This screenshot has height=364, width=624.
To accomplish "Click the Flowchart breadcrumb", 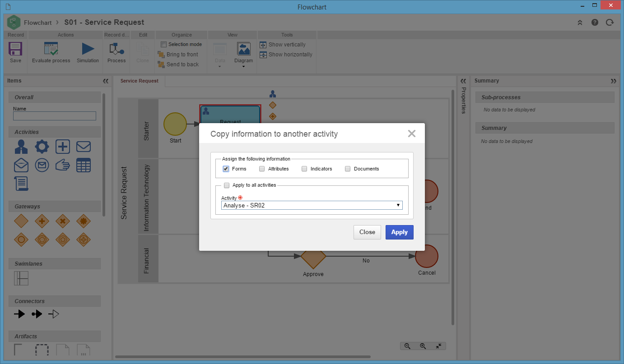I will [x=37, y=22].
